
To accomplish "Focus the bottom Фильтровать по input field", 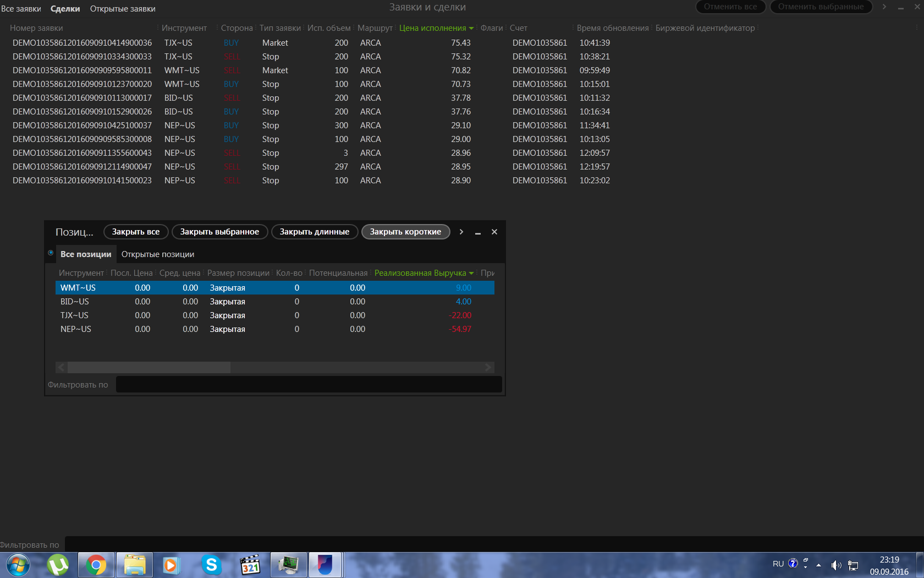I will coord(494,544).
